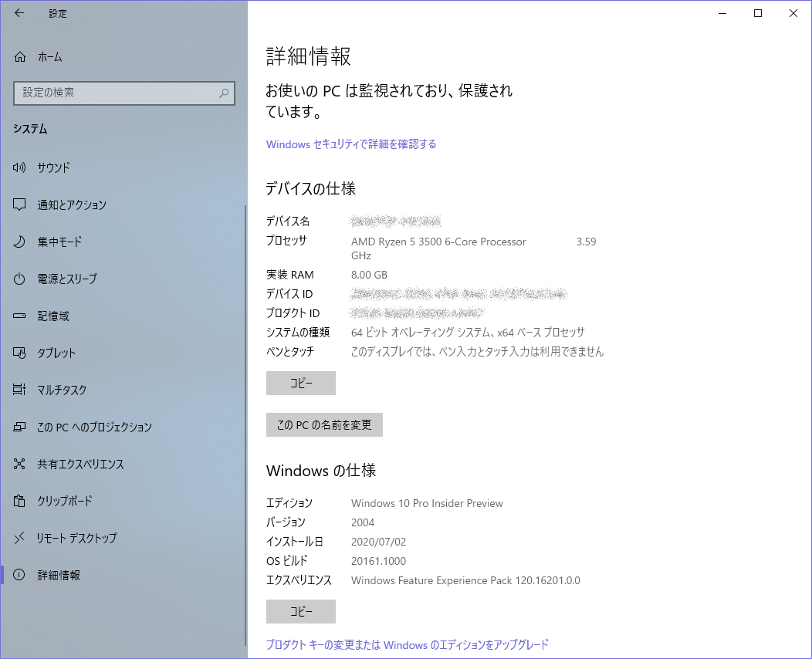Copy Windows specs with コピー under Windows の仕様
Image resolution: width=812 pixels, height=659 pixels.
click(301, 611)
